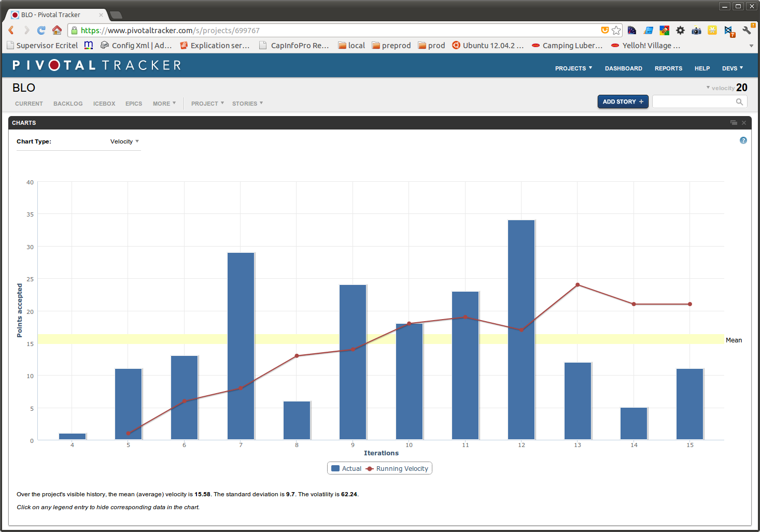Go to the REPORTS page
Screen dimensions: 760x532
[x=668, y=68]
